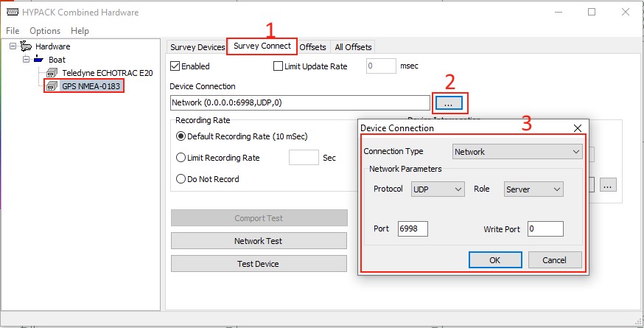The height and width of the screenshot is (328, 644).
Task: Select the Teledyne ECHOTRAC E20 device icon
Action: click(x=52, y=73)
